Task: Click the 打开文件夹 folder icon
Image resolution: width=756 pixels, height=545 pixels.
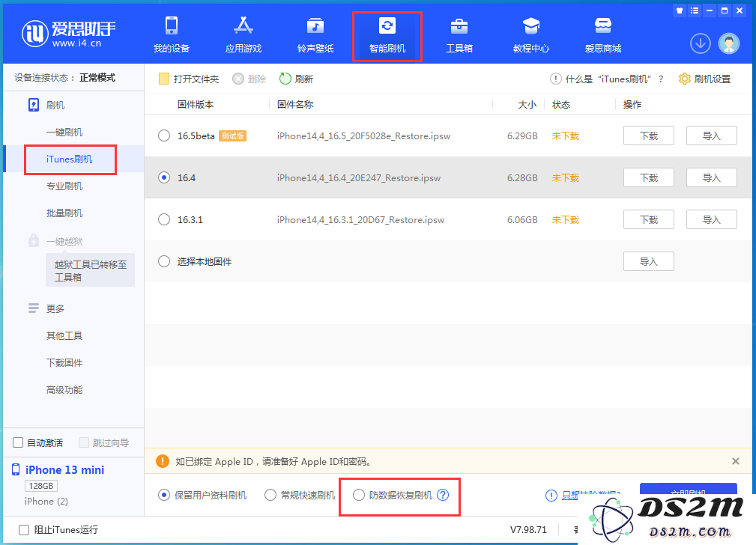Action: coord(164,79)
